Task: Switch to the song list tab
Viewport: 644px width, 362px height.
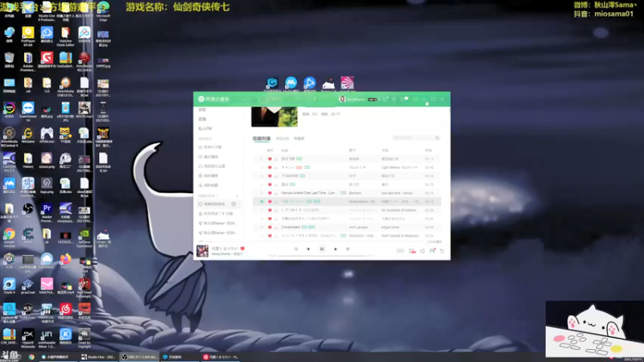Action: (261, 138)
